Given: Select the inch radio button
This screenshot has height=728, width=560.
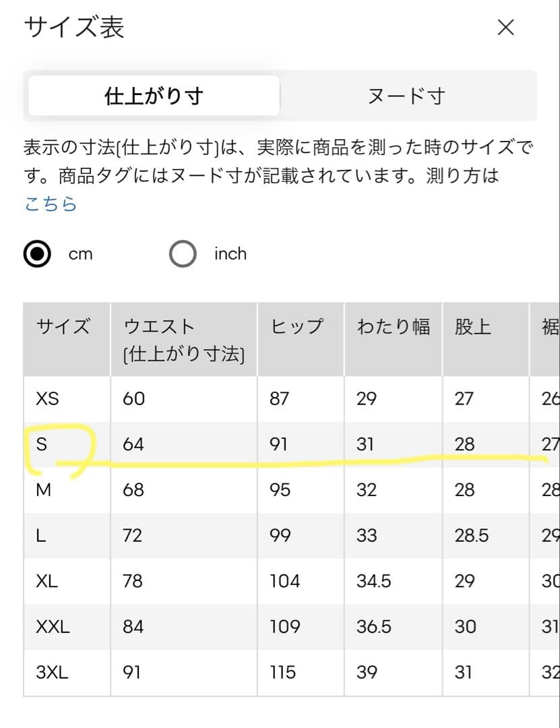Looking at the screenshot, I should (183, 253).
